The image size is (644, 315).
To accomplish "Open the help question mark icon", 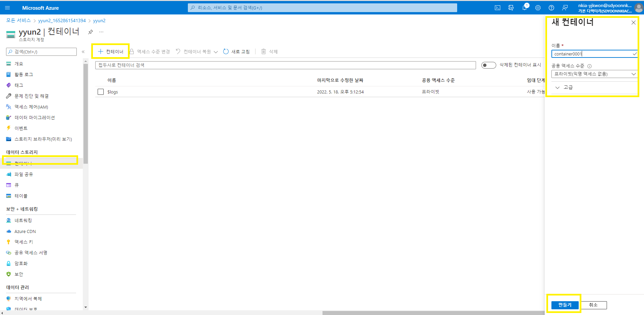I will coord(551,8).
